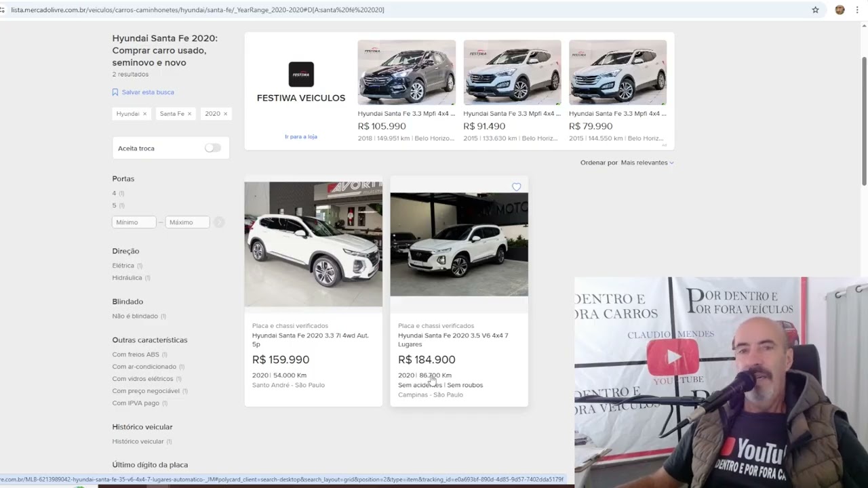Click the Campinas - São Paulo location
This screenshot has height=488, width=868.
click(431, 394)
